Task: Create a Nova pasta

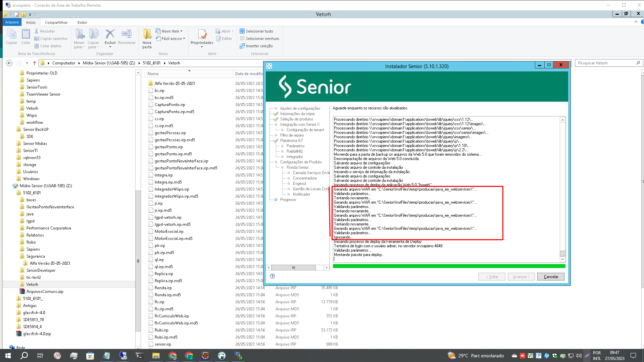Action: [147, 39]
